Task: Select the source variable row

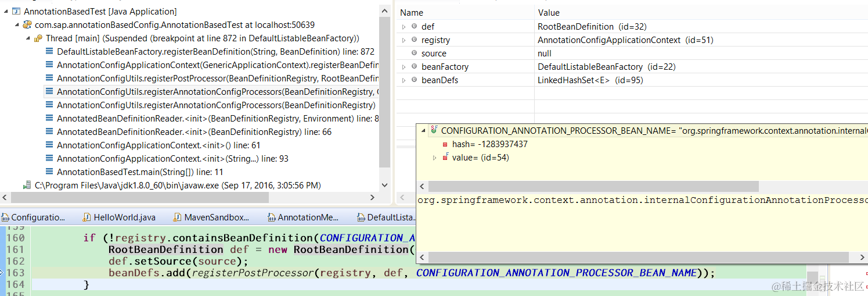Action: [x=632, y=54]
